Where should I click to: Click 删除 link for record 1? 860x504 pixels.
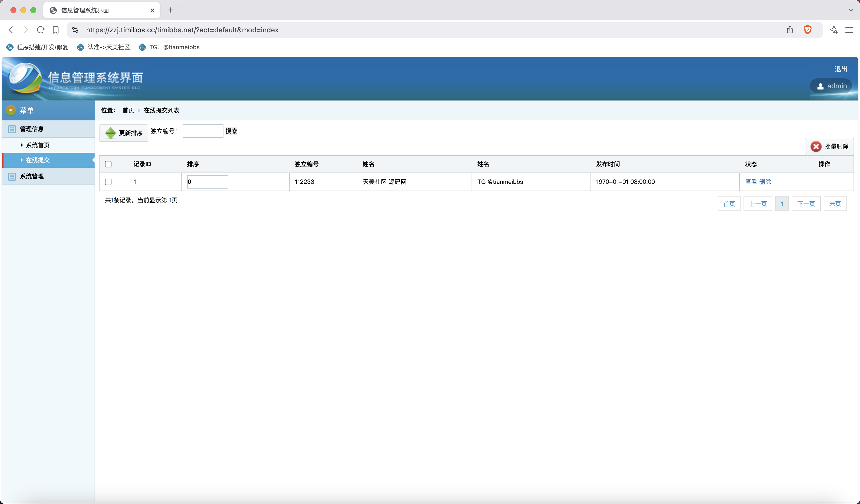pos(765,182)
